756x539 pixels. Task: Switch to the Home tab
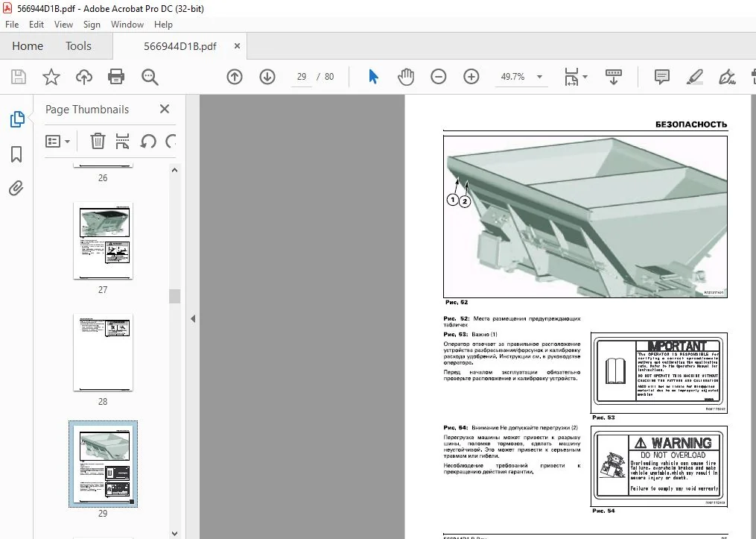tap(28, 46)
